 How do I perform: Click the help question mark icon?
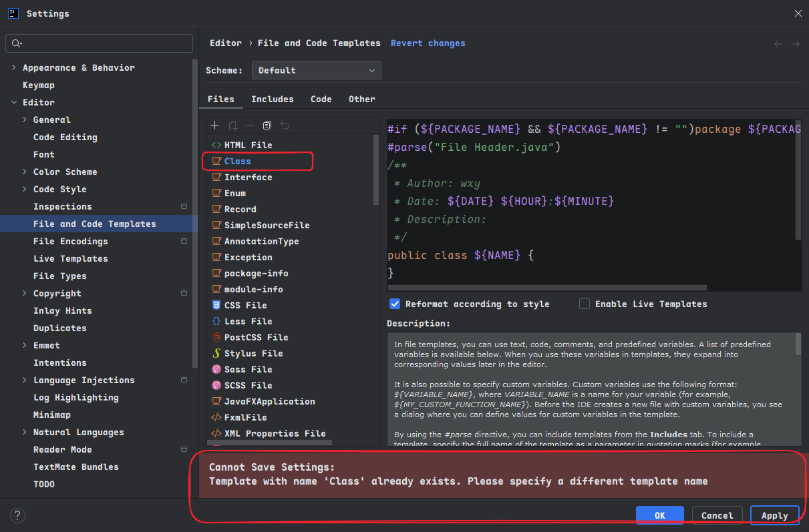(18, 515)
